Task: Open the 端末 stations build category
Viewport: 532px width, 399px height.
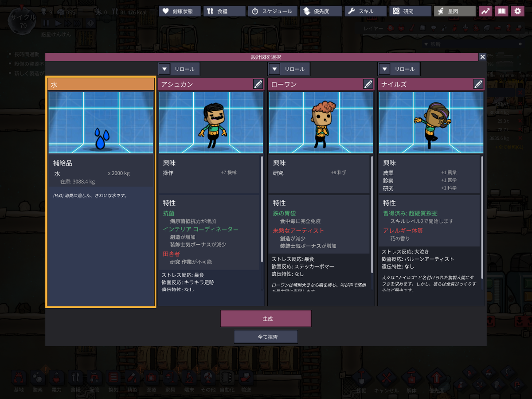Action: click(x=189, y=378)
